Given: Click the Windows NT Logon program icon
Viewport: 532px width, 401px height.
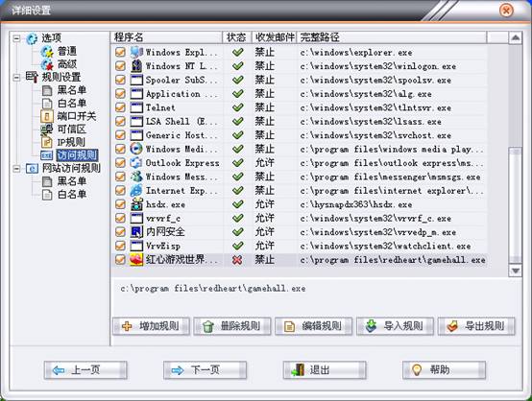Looking at the screenshot, I should coord(136,66).
